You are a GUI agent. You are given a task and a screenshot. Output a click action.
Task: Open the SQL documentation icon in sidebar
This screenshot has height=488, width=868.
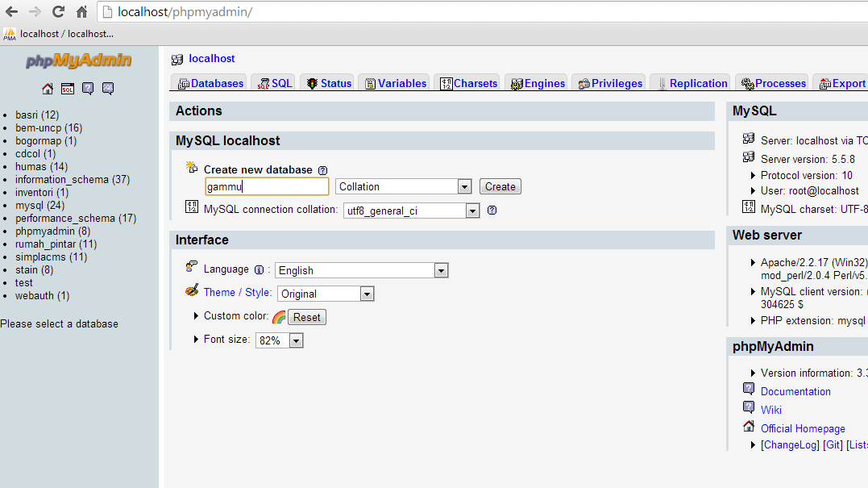[x=108, y=89]
